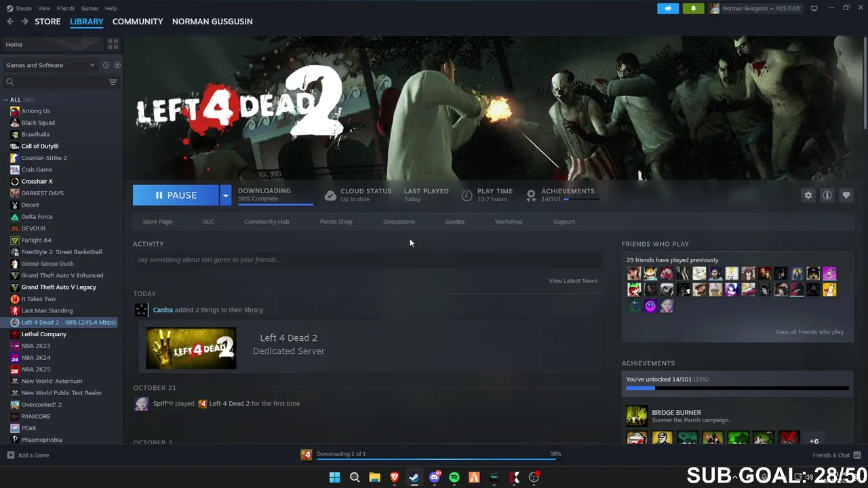Open the Guides tab
The width and height of the screenshot is (868, 488).
coord(455,222)
